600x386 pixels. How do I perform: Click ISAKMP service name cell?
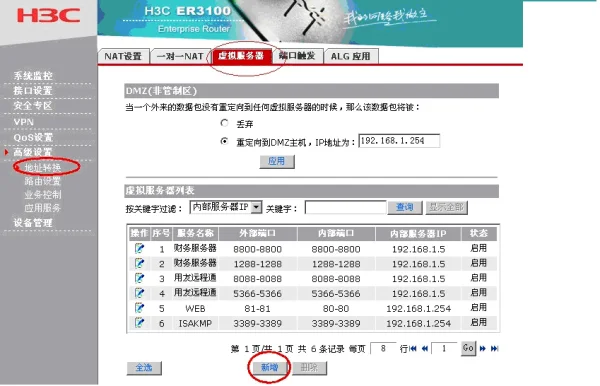tap(195, 324)
